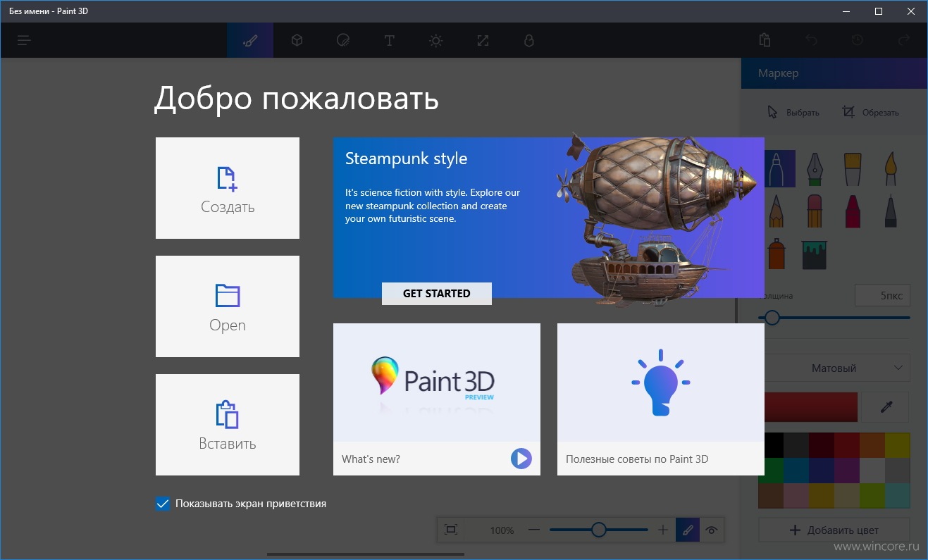Select the Art tools brush tab
The height and width of the screenshot is (560, 928).
click(249, 41)
